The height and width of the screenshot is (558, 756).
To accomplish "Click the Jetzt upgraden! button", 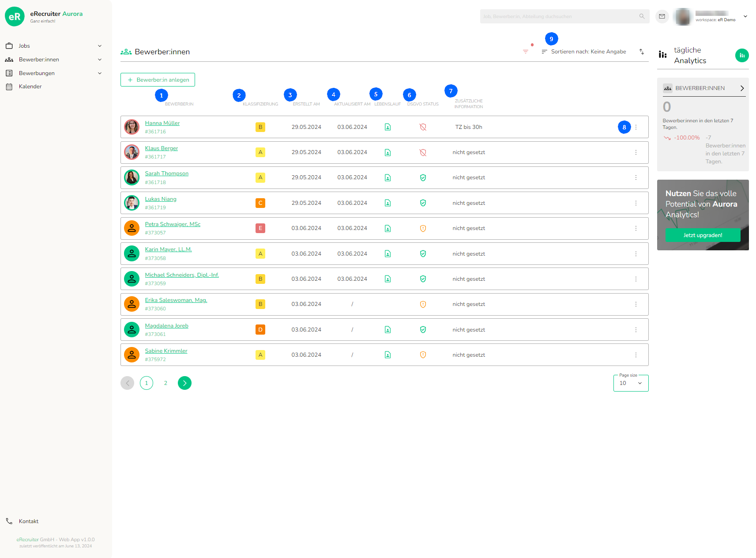I will tap(703, 235).
